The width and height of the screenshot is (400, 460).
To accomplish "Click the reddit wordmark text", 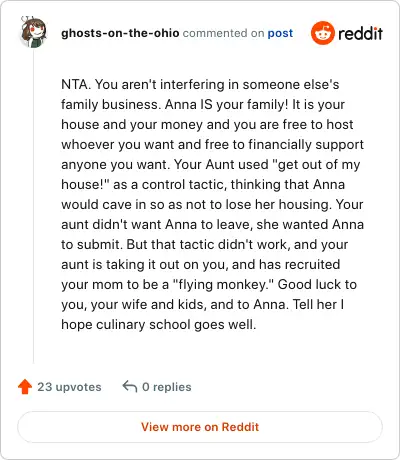I will [x=360, y=33].
